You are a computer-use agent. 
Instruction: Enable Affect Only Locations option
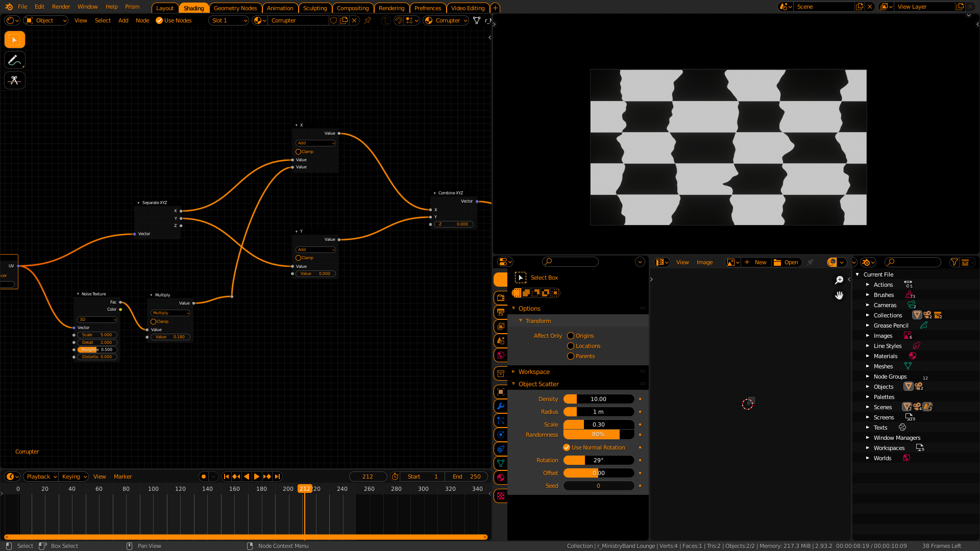pyautogui.click(x=571, y=346)
